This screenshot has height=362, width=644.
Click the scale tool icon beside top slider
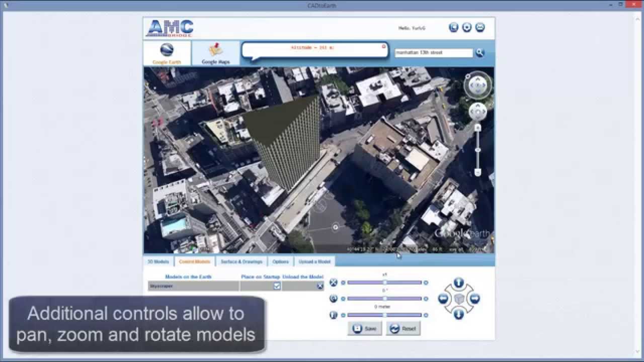tap(333, 283)
